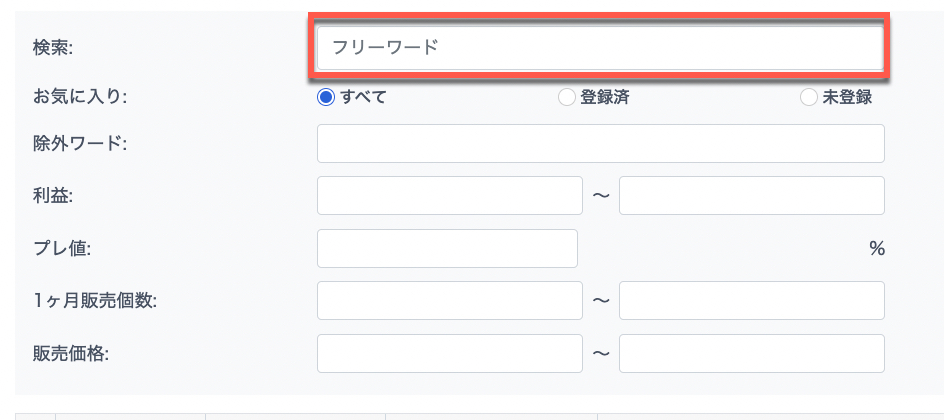Click the お気に入り label text
The width and height of the screenshot is (944, 420).
71,98
